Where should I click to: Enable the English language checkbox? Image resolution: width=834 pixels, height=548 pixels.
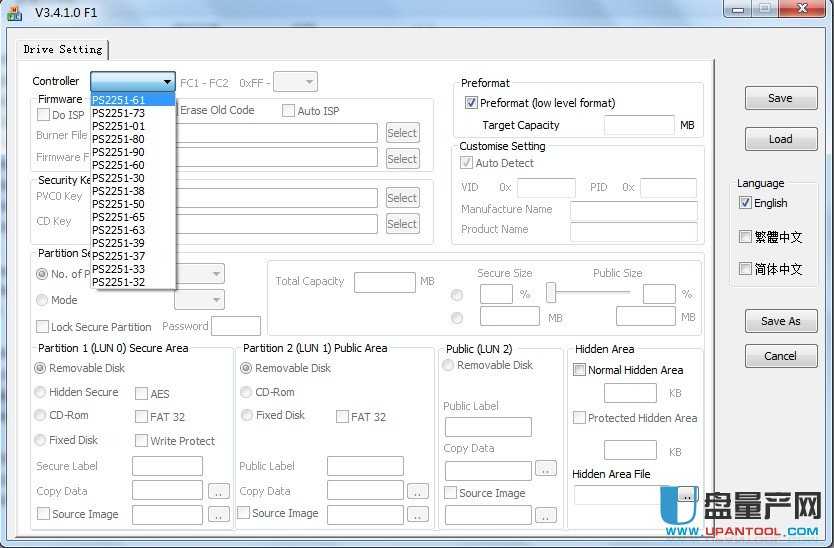(745, 203)
